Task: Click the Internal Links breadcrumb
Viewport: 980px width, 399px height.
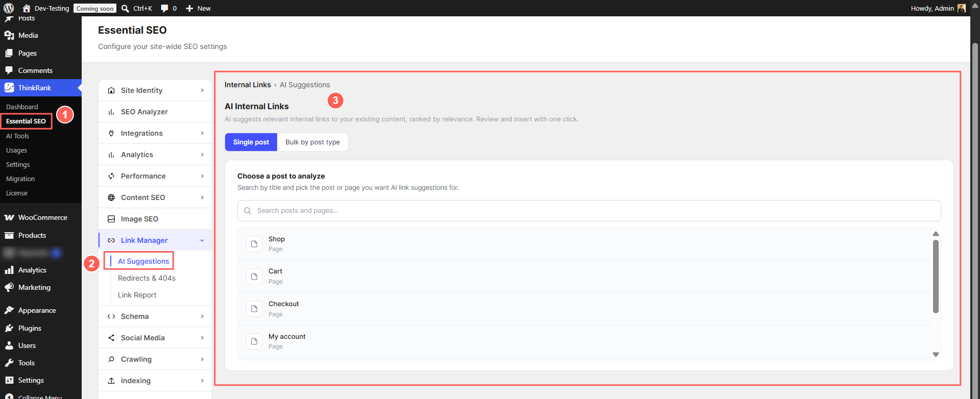Action: tap(248, 85)
